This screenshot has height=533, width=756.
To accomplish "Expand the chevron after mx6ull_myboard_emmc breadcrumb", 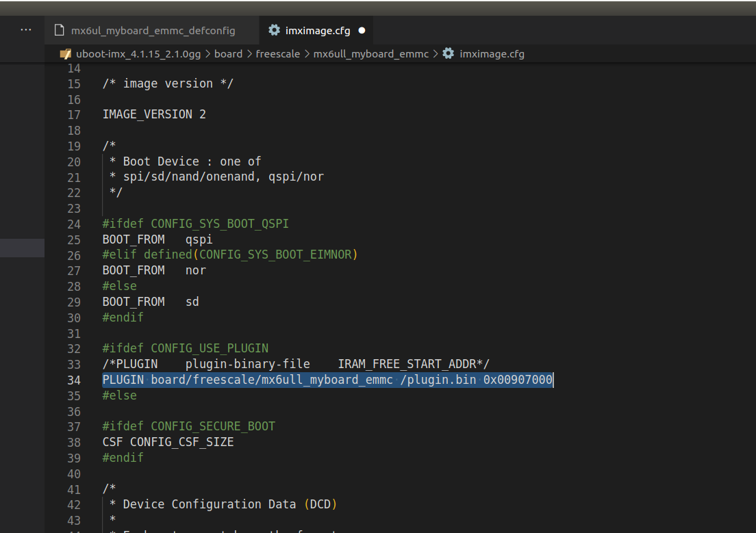I will 436,54.
